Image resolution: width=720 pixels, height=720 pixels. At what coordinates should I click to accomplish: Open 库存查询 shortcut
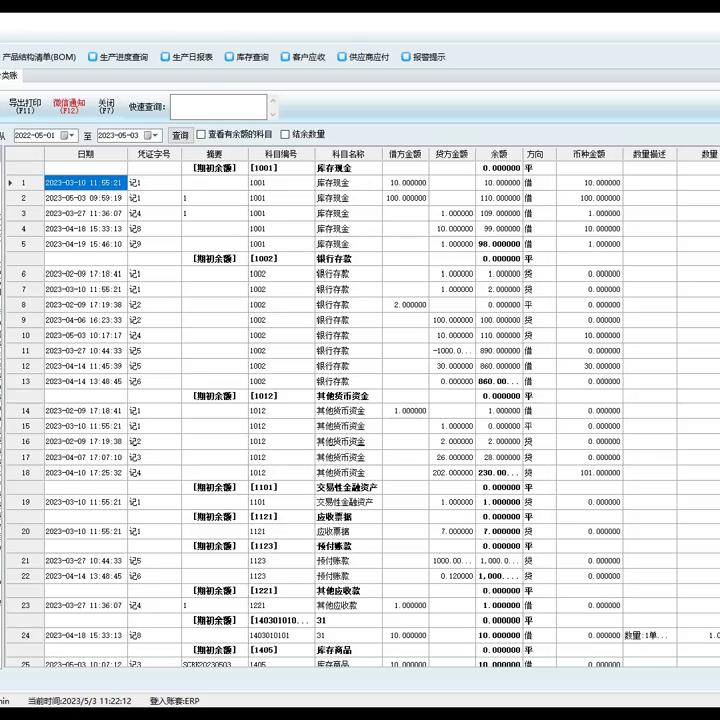(247, 57)
